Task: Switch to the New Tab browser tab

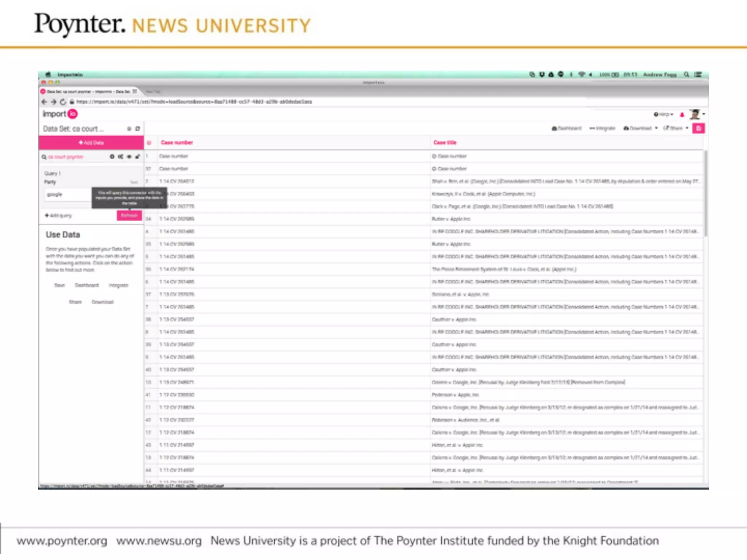Action: (x=153, y=92)
